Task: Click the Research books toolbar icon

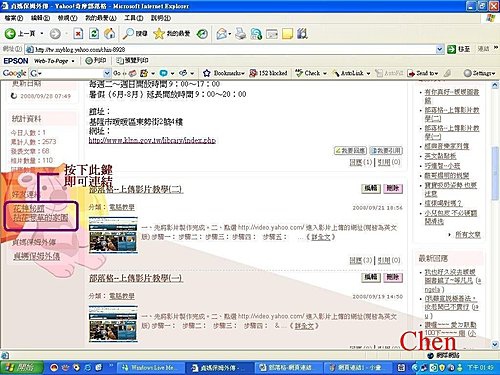Action: (x=302, y=33)
